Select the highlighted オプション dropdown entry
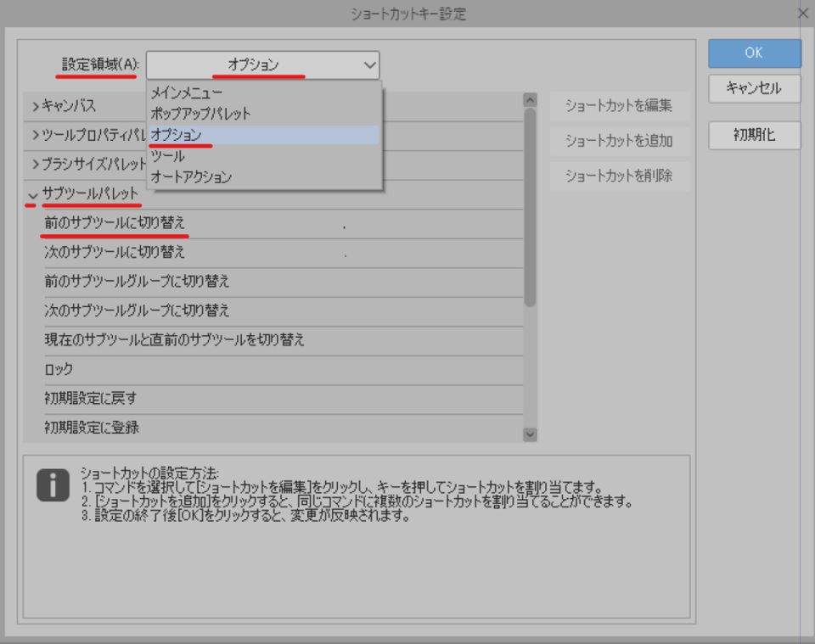Screen dimensions: 815x644 pyautogui.click(x=264, y=135)
